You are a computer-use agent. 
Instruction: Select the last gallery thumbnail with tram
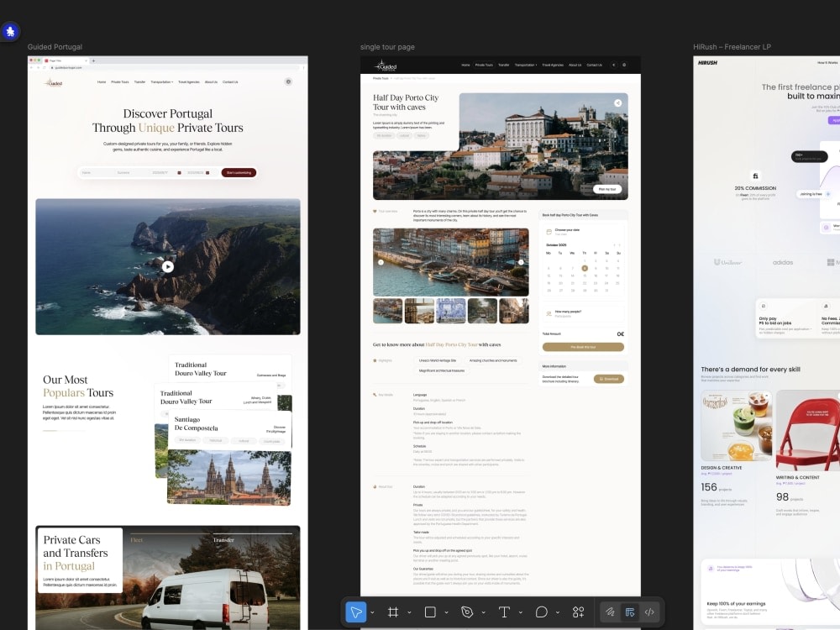point(514,312)
